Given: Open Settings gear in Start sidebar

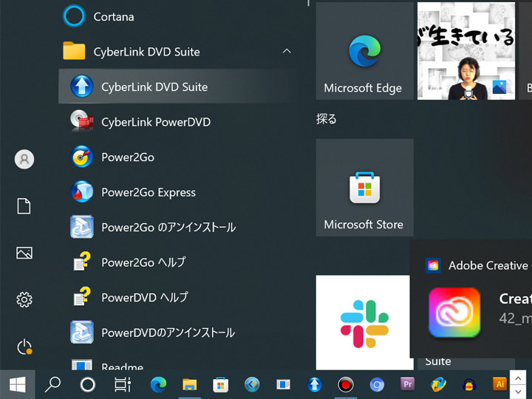Looking at the screenshot, I should coord(24,299).
